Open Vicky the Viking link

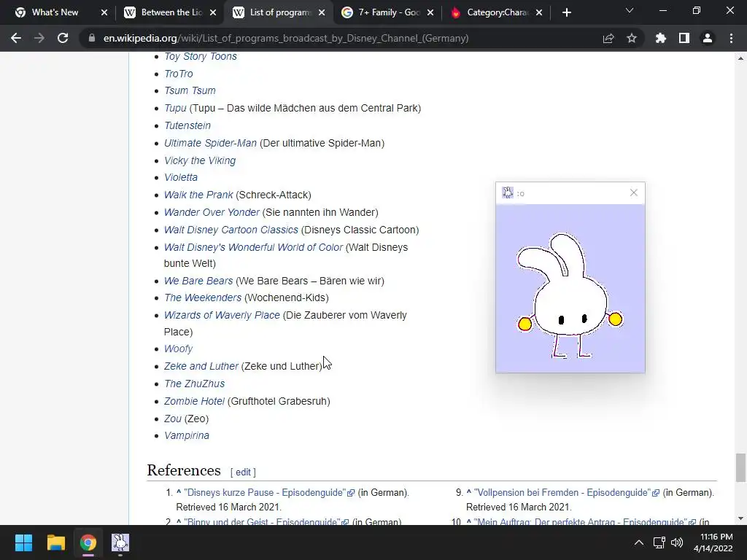(x=200, y=160)
